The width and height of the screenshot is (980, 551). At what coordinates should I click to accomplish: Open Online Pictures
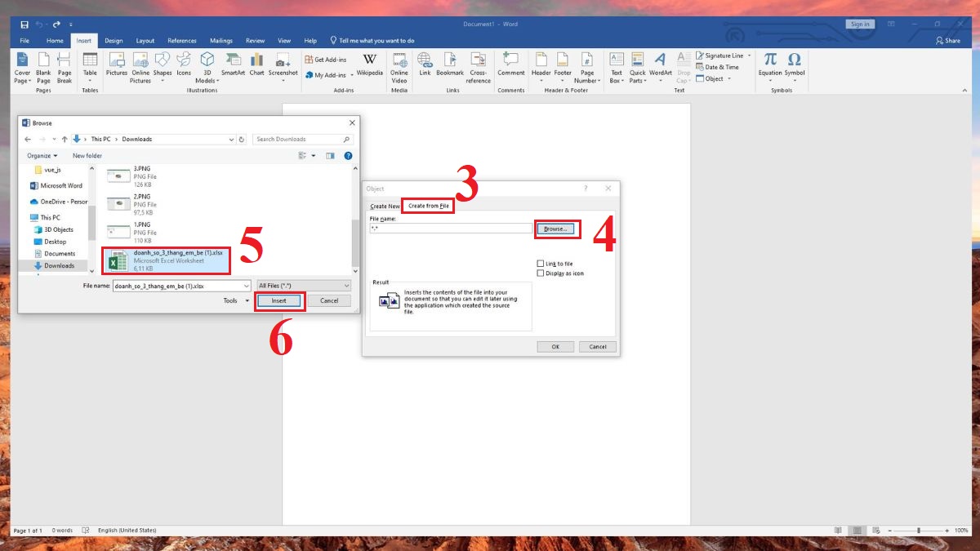coord(140,68)
